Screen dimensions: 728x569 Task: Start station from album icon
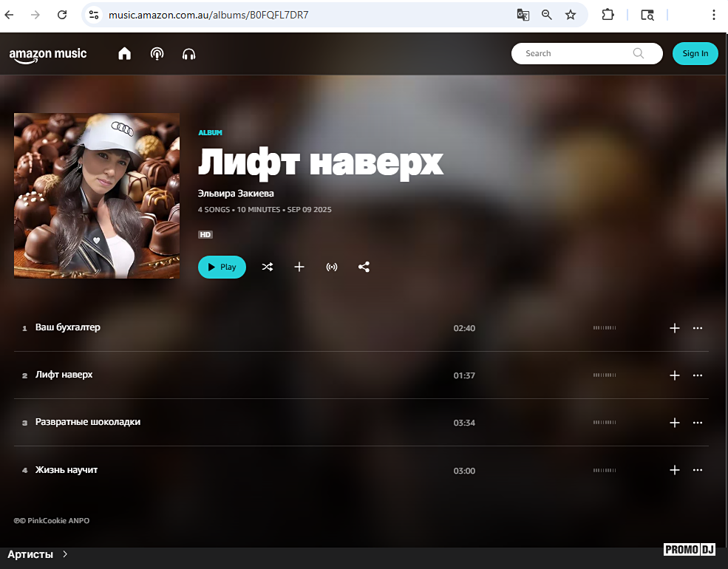pyautogui.click(x=332, y=267)
